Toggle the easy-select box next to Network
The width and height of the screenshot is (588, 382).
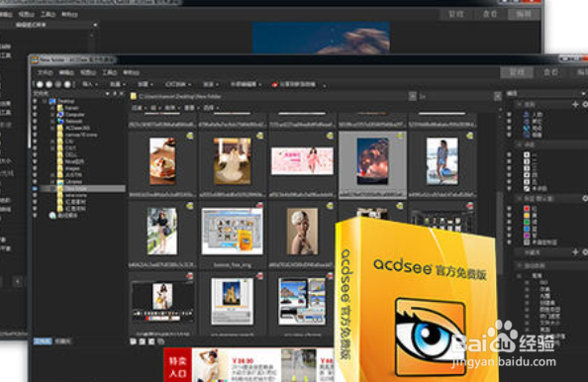click(35, 121)
